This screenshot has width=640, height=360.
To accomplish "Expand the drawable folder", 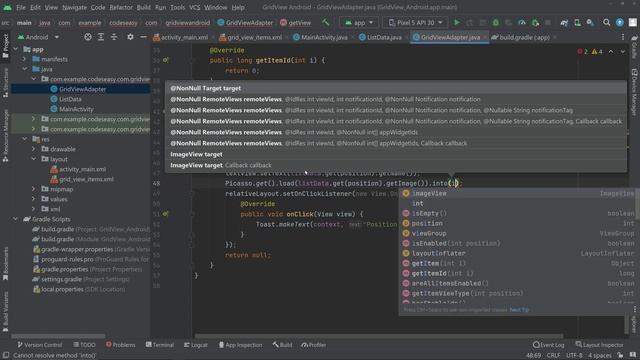I will [33, 149].
